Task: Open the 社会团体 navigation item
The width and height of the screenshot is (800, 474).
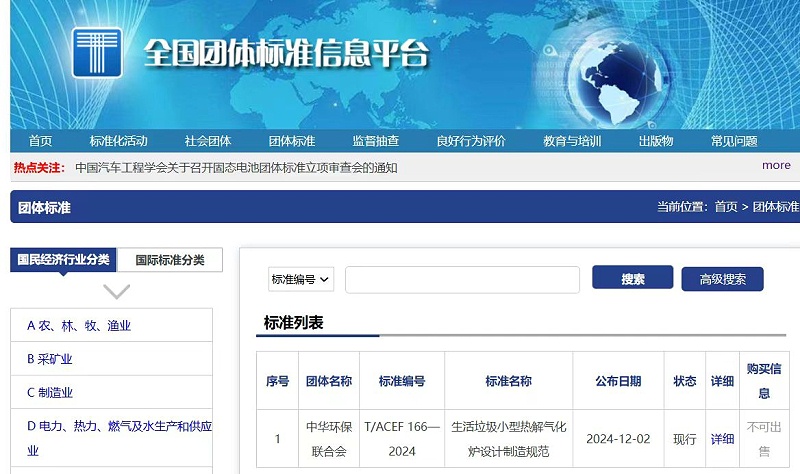Action: pos(207,141)
